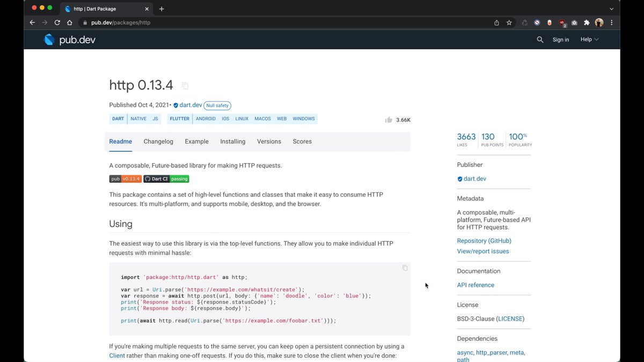Expand the tab search chevron
The height and width of the screenshot is (362, 644).
[x=611, y=9]
